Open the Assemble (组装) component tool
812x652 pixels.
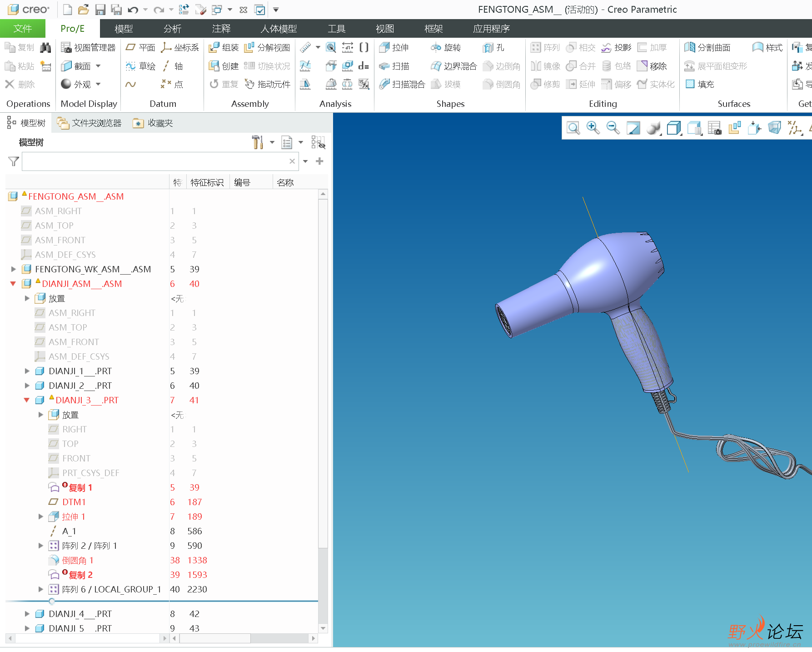[x=214, y=48]
